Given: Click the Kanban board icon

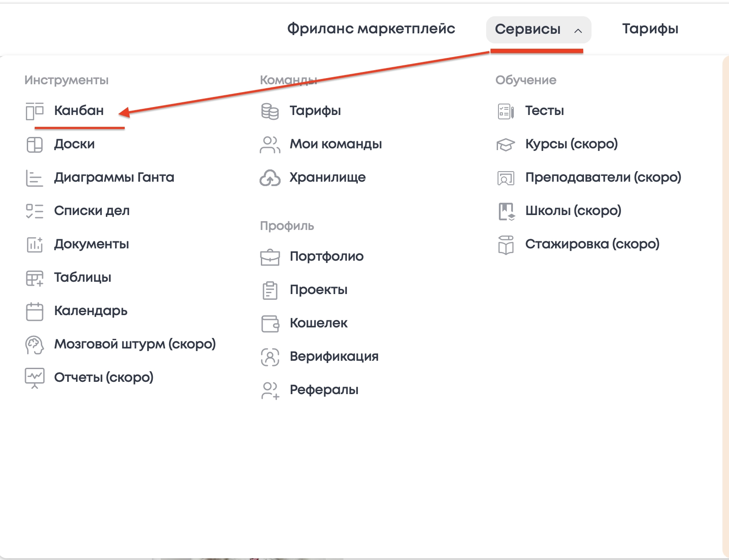Looking at the screenshot, I should click(x=35, y=111).
